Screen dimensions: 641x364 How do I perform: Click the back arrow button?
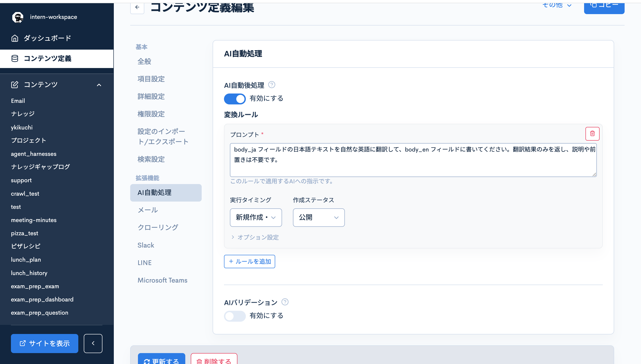coord(137,8)
